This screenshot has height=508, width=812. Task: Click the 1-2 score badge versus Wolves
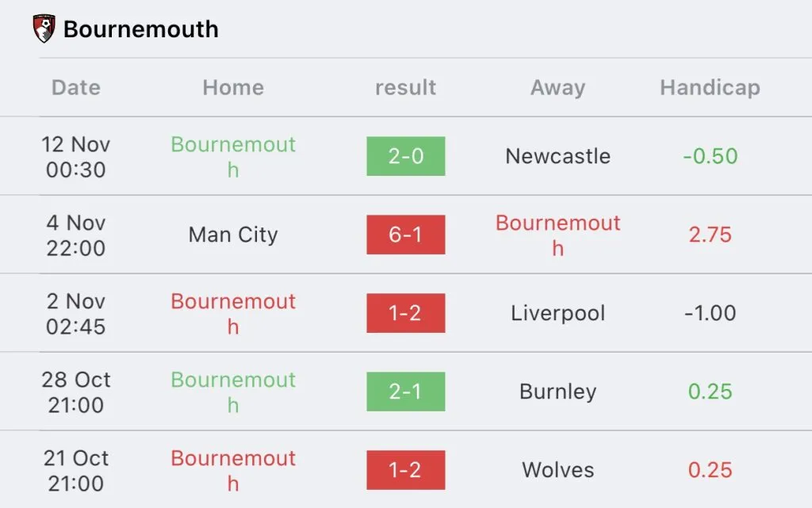405,470
